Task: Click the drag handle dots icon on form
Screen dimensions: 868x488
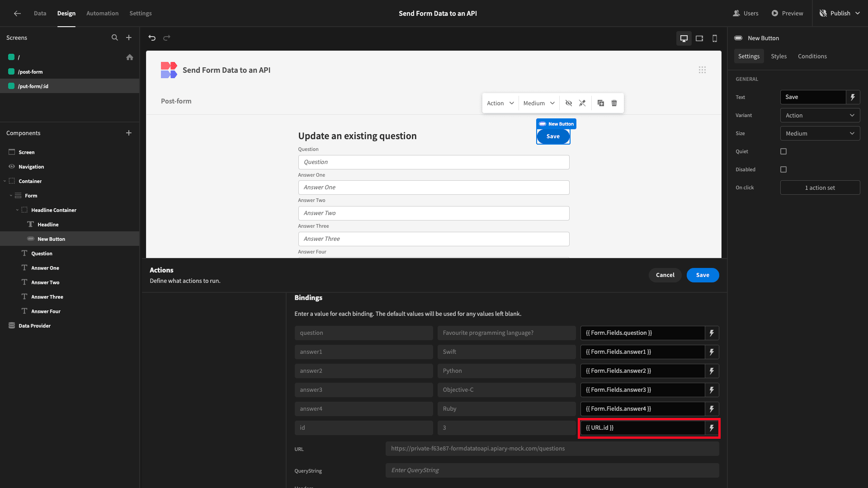Action: click(703, 70)
